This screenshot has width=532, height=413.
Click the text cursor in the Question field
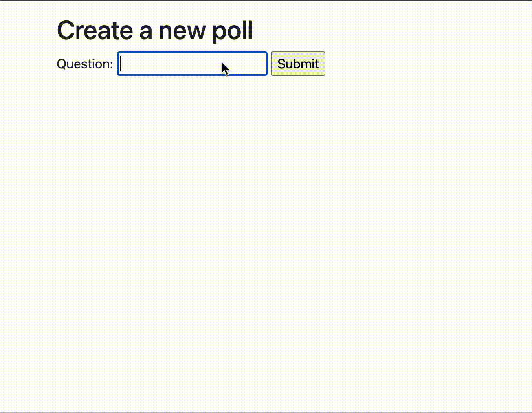(121, 64)
